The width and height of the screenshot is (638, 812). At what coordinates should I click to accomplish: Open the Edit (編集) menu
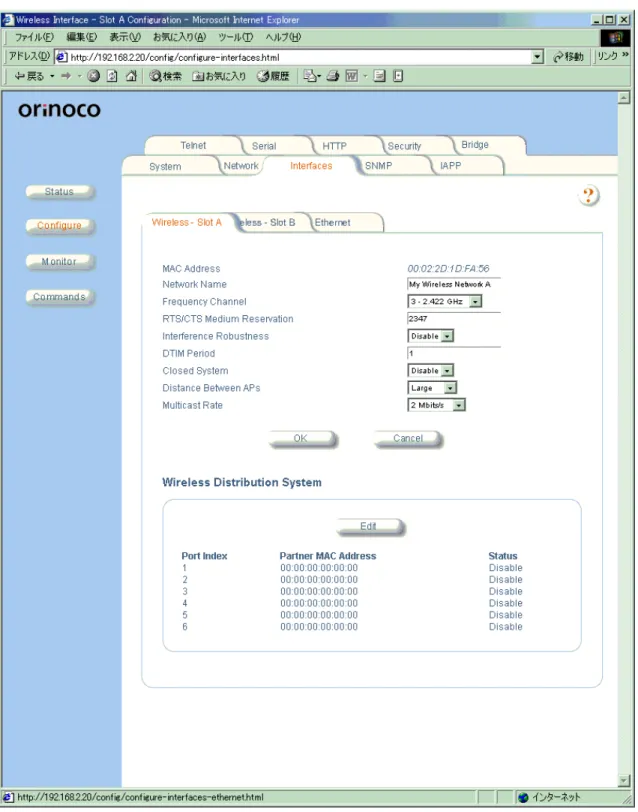(81, 37)
